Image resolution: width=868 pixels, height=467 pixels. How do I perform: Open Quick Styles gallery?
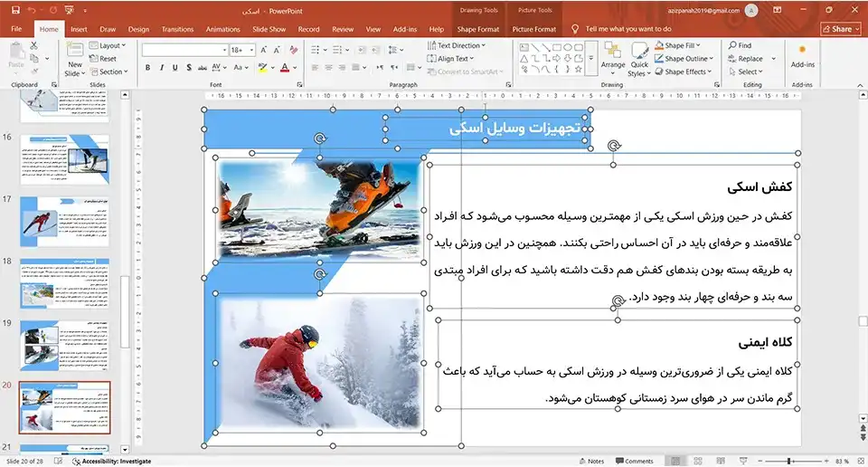(x=639, y=60)
